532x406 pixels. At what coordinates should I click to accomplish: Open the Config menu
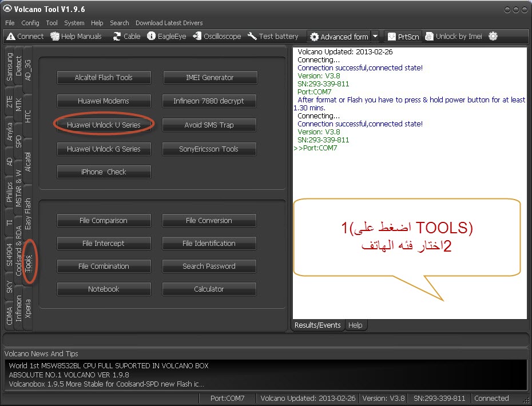coord(30,23)
